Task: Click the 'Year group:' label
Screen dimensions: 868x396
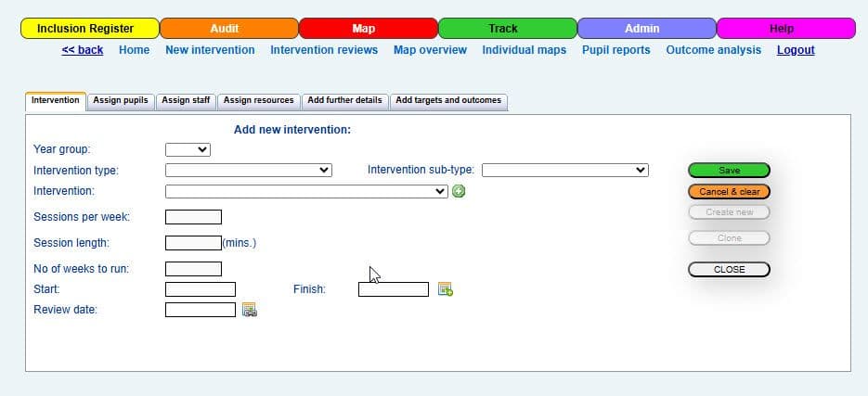Action: (x=61, y=149)
